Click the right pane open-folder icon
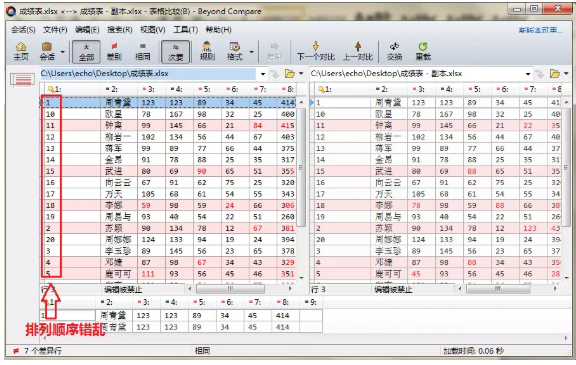 click(x=555, y=74)
